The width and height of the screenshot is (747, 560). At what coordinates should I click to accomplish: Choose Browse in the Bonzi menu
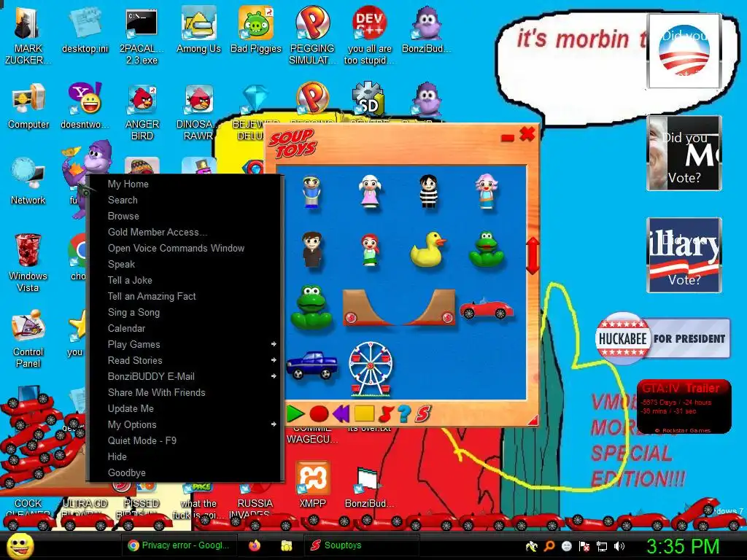[123, 216]
